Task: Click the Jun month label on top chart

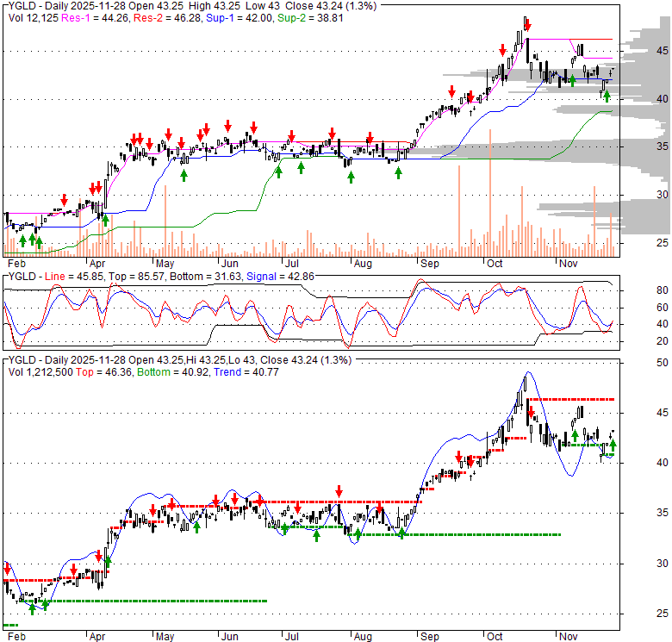Action: point(230,264)
